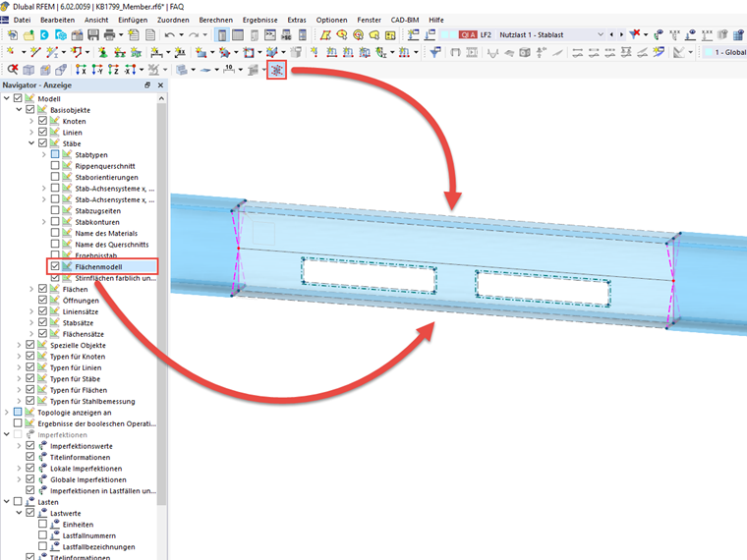
Task: Go to next load case arrow
Action: 621,34
